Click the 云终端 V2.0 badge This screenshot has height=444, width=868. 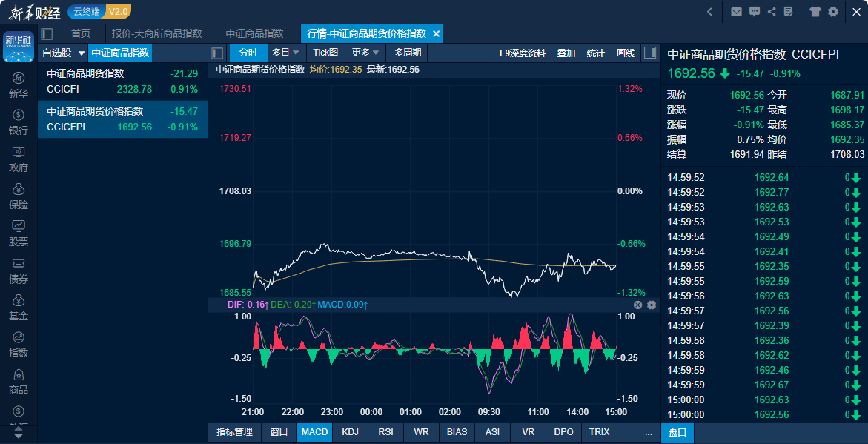[99, 12]
